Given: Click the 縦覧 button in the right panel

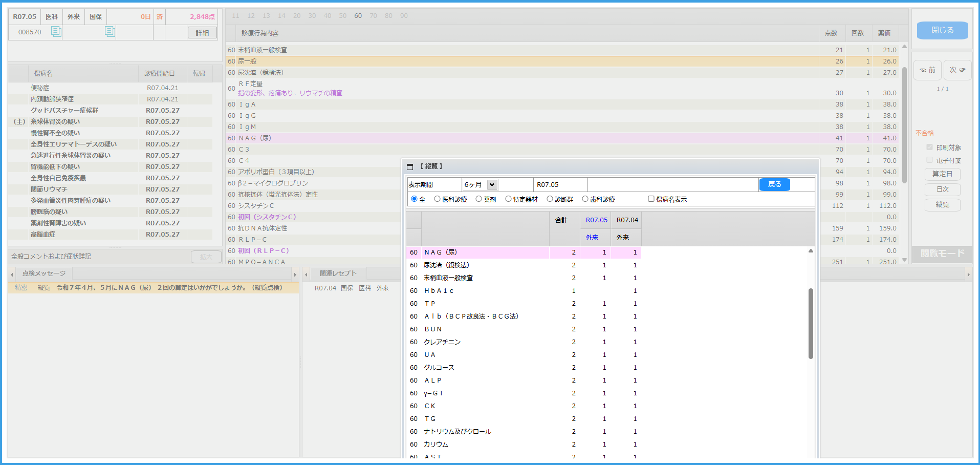Looking at the screenshot, I should (x=942, y=205).
